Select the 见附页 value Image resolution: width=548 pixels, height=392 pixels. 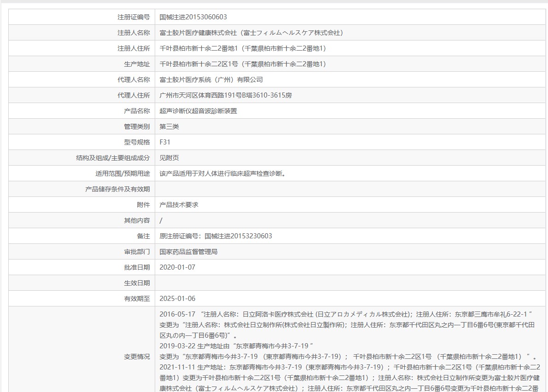pos(169,158)
